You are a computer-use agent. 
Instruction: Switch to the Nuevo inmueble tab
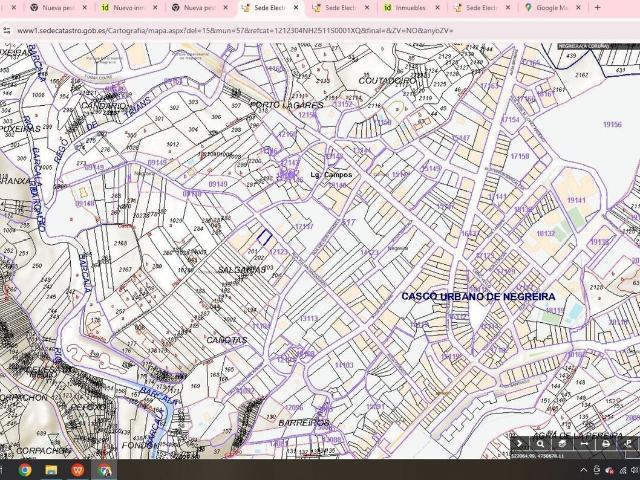pos(128,8)
